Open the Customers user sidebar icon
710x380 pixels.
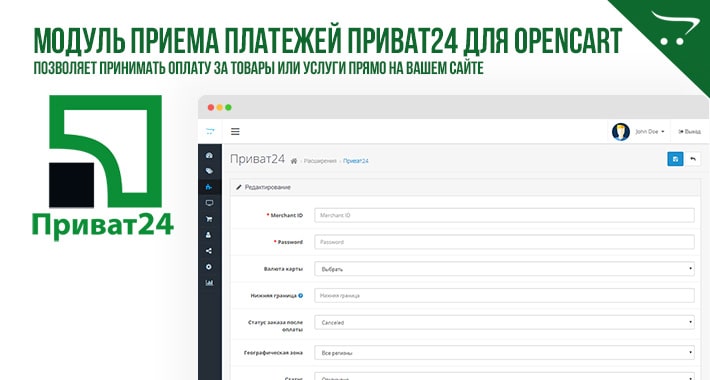coord(209,235)
